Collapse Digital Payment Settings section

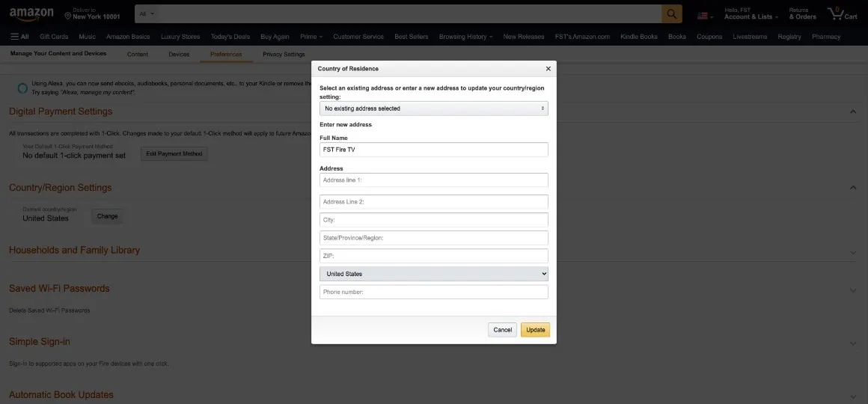(x=853, y=111)
